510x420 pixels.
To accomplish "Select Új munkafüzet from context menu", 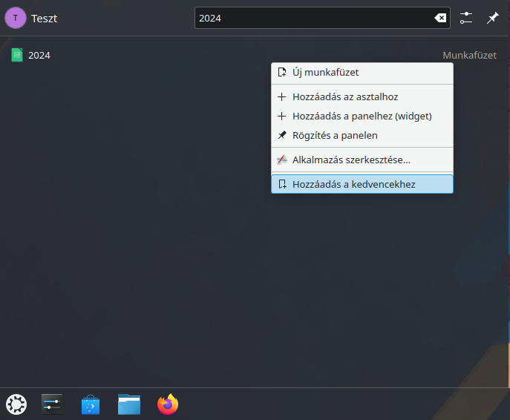I will pyautogui.click(x=362, y=73).
